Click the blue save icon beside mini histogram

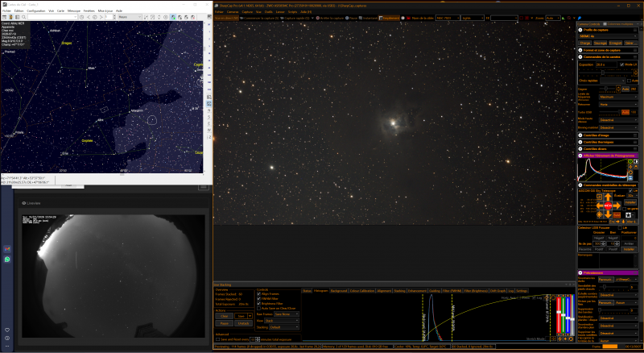click(630, 178)
